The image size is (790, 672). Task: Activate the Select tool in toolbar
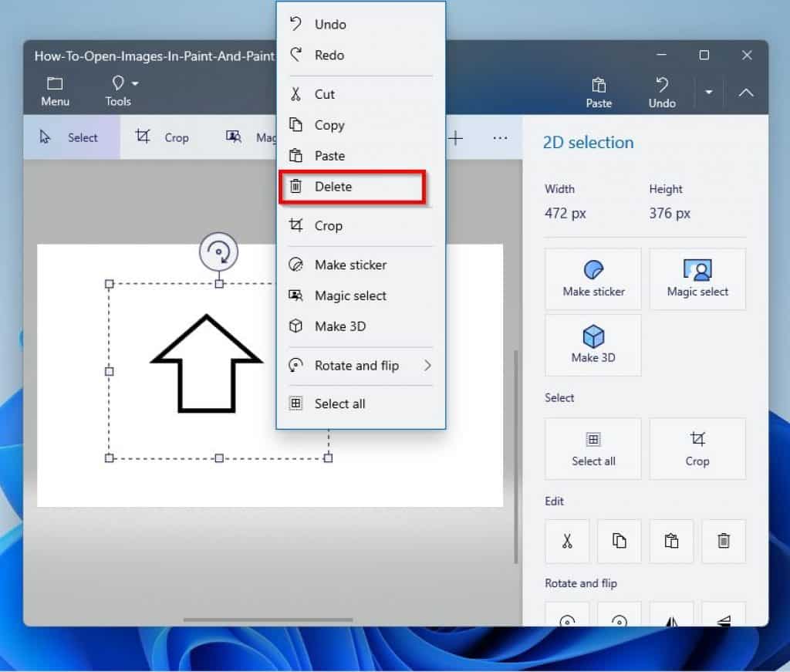71,137
